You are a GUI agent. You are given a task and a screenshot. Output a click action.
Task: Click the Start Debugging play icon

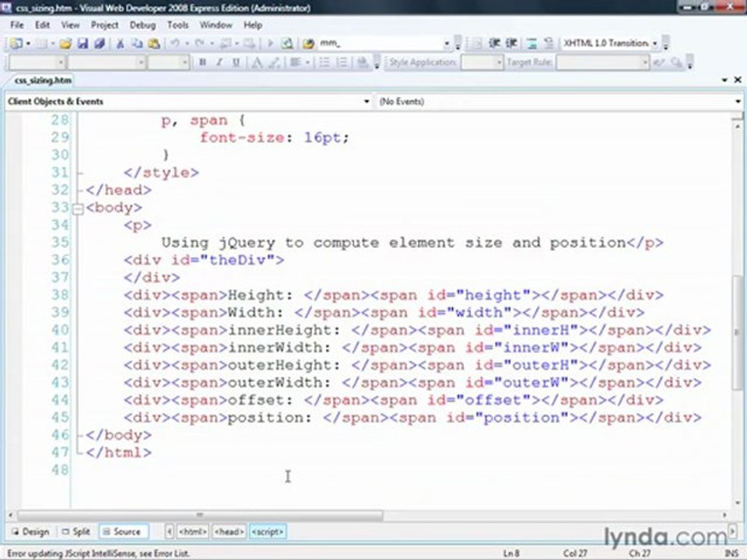coord(270,44)
